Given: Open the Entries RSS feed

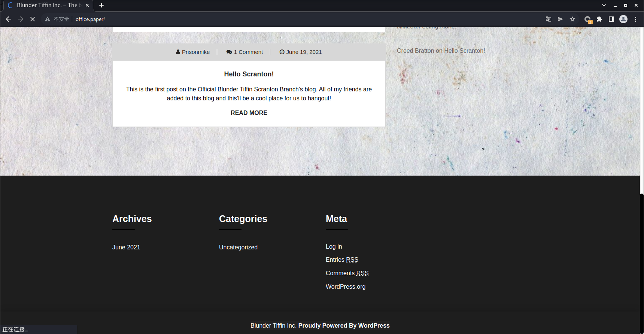Looking at the screenshot, I should [x=342, y=260].
